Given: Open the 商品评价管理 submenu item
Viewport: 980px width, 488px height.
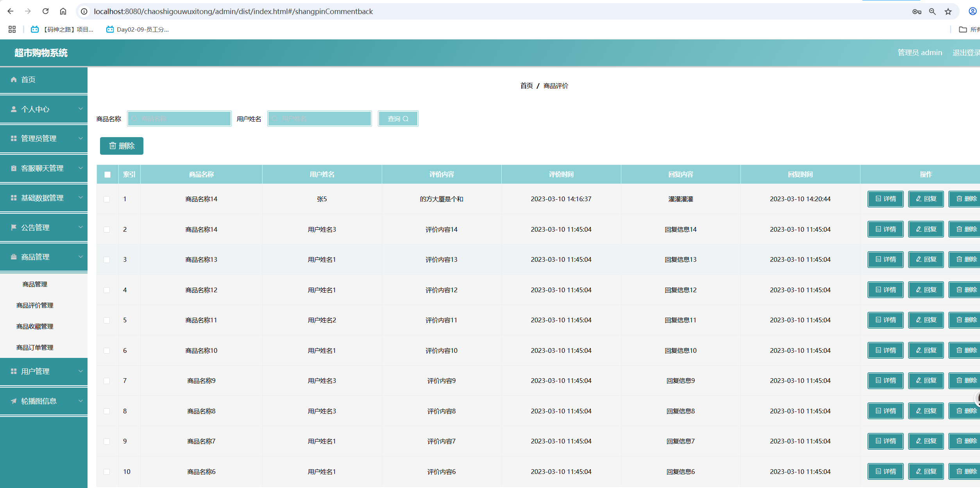Looking at the screenshot, I should tap(35, 305).
